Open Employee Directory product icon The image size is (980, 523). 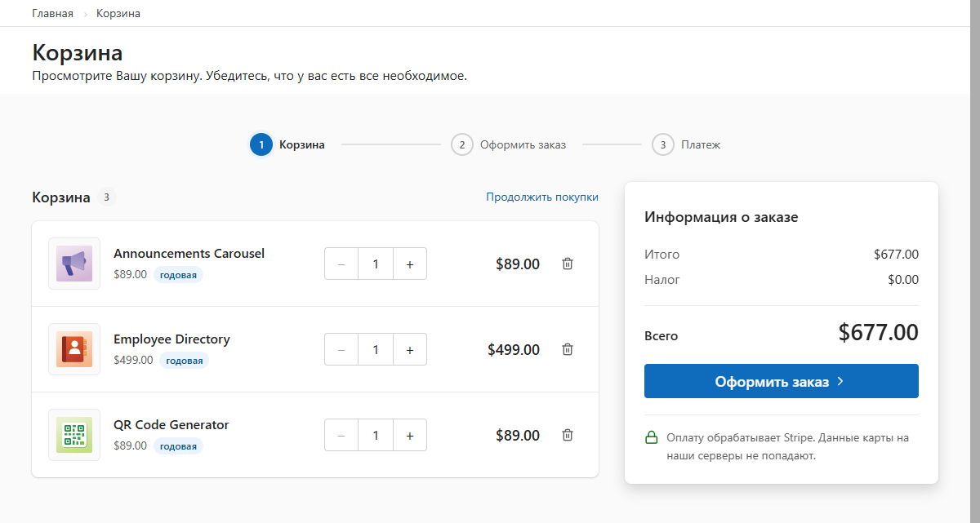tap(74, 349)
